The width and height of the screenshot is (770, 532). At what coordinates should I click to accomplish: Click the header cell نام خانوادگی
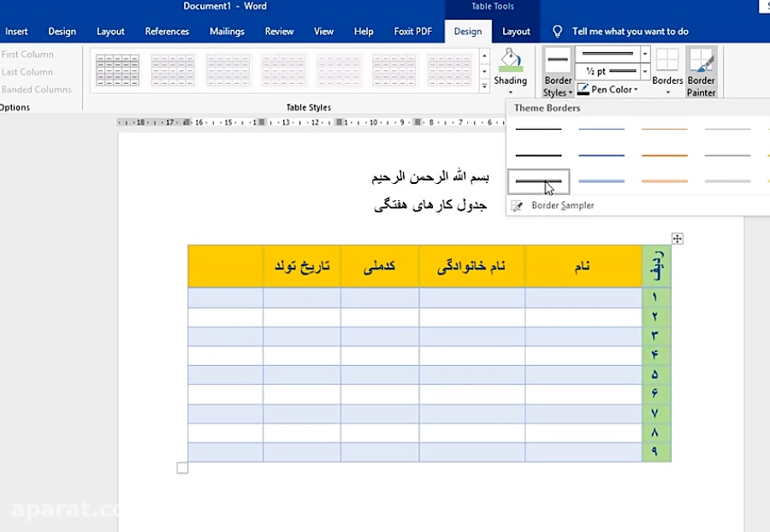[471, 266]
